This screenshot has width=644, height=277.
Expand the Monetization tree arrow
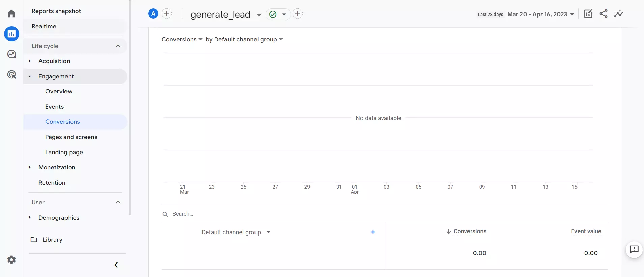[x=30, y=167]
